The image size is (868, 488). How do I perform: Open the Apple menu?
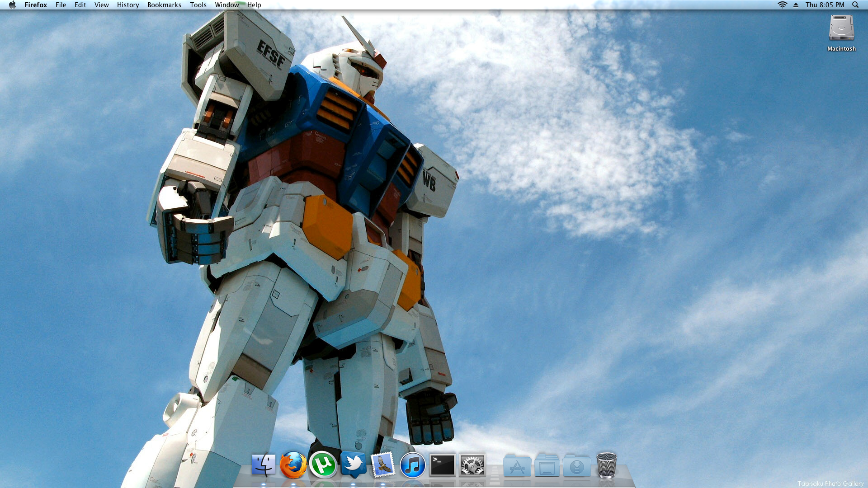(x=12, y=5)
